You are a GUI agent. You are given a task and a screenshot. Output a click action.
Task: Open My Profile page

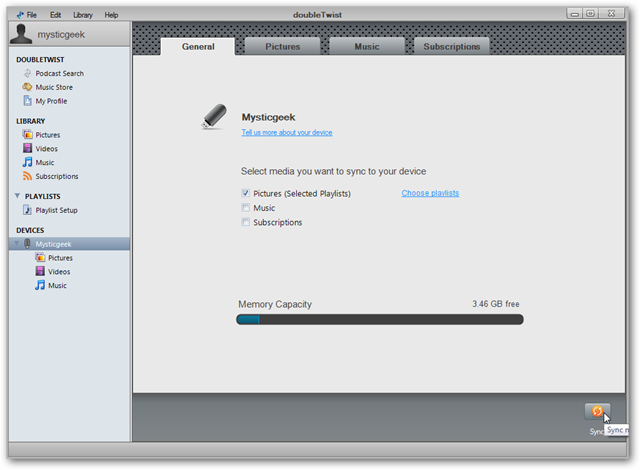45,101
